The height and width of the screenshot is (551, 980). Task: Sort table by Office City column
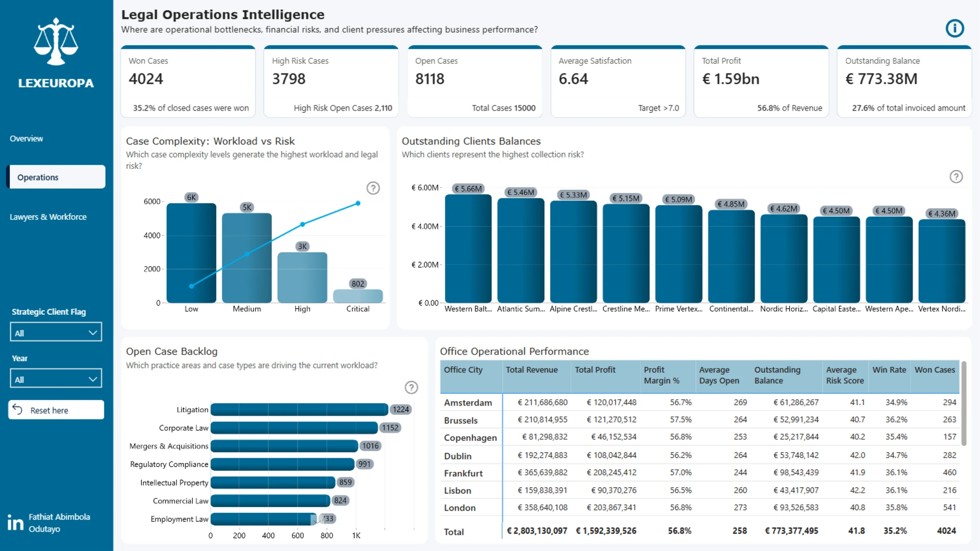[x=463, y=370]
